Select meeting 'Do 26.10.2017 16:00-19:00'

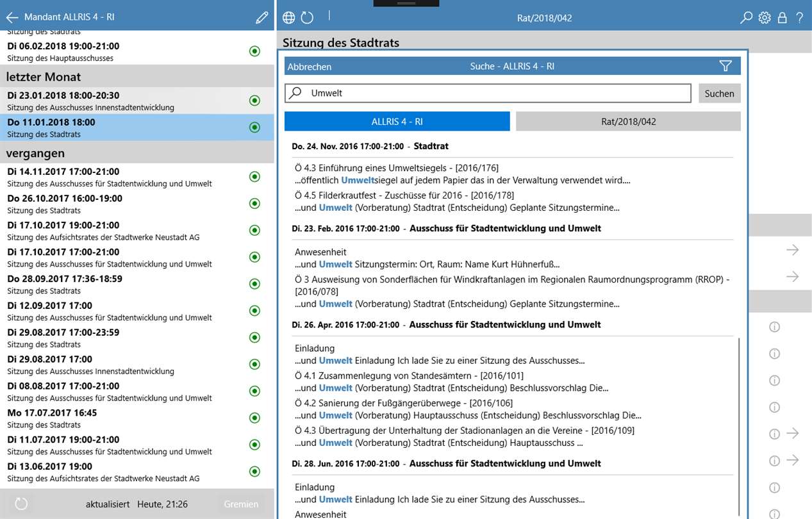(137, 204)
